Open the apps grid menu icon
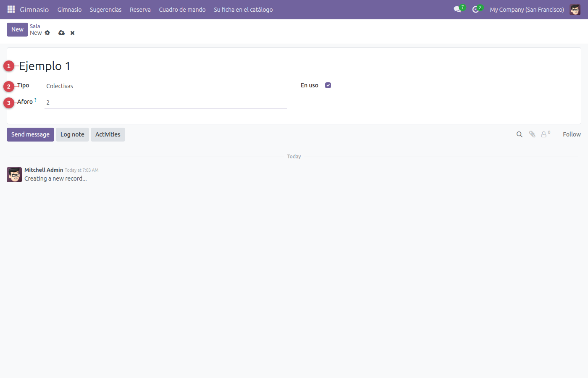The height and width of the screenshot is (378, 588). click(x=11, y=9)
